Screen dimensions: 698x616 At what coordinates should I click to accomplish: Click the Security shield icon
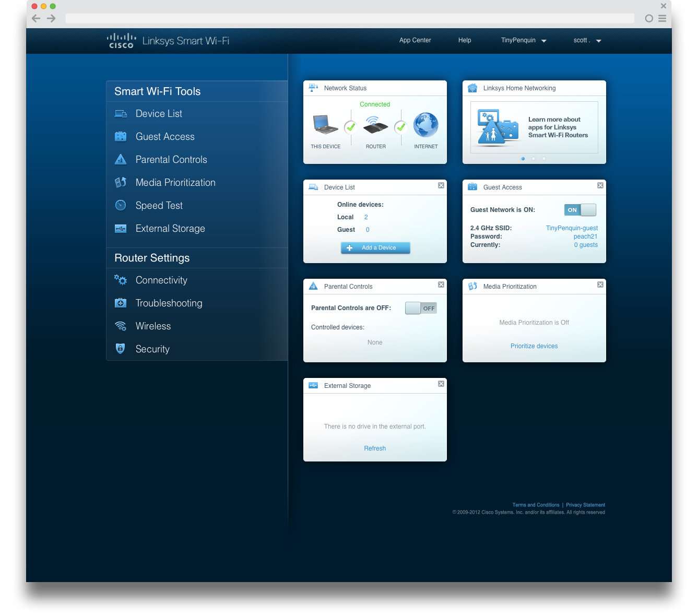(x=120, y=349)
